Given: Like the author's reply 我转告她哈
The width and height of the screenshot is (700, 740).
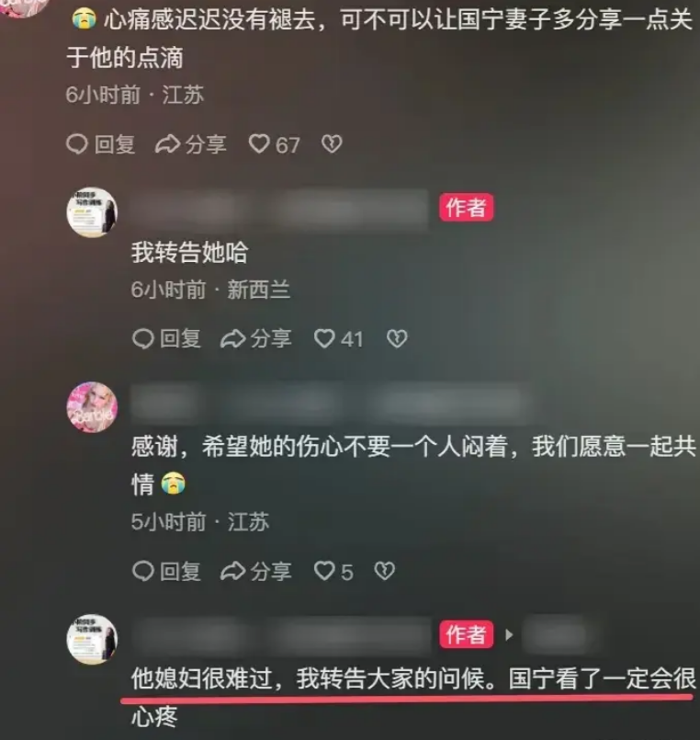Looking at the screenshot, I should pos(339,338).
